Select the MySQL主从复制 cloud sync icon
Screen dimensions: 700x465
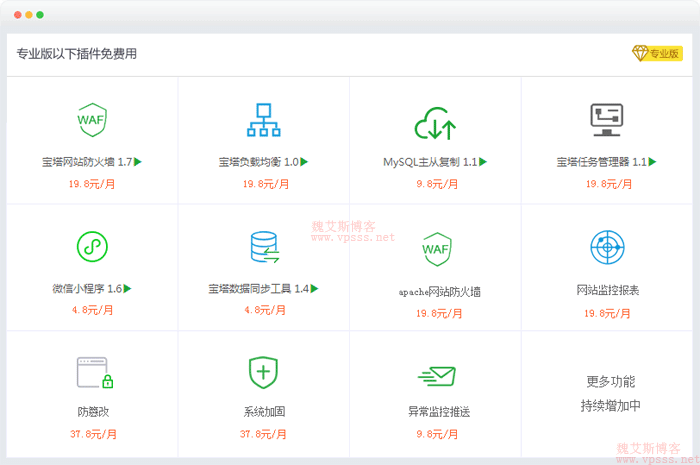[x=435, y=124]
